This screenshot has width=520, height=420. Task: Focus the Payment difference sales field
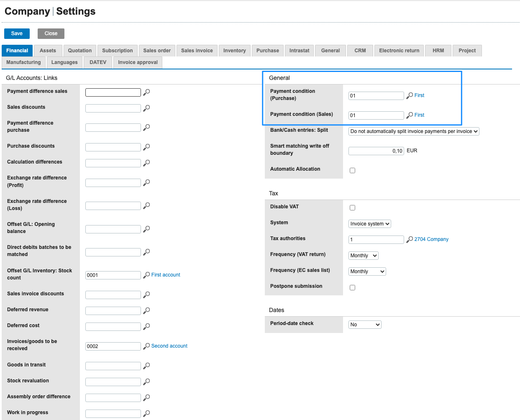click(x=113, y=92)
